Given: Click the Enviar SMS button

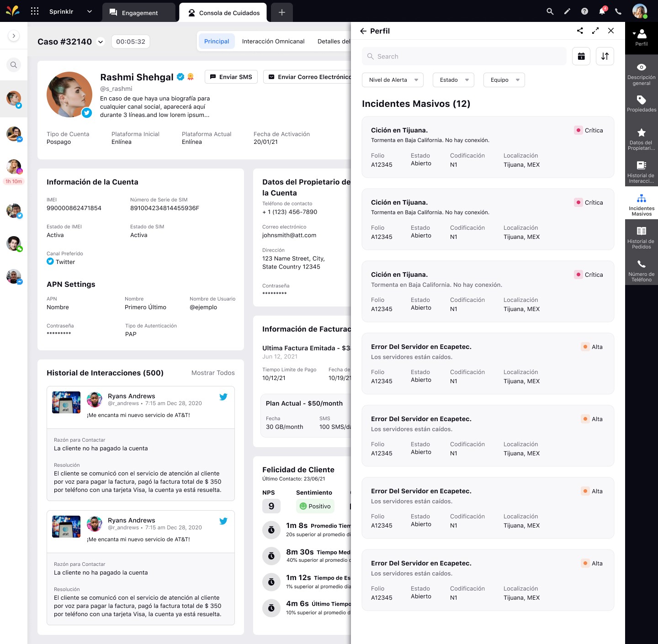Looking at the screenshot, I should point(231,77).
